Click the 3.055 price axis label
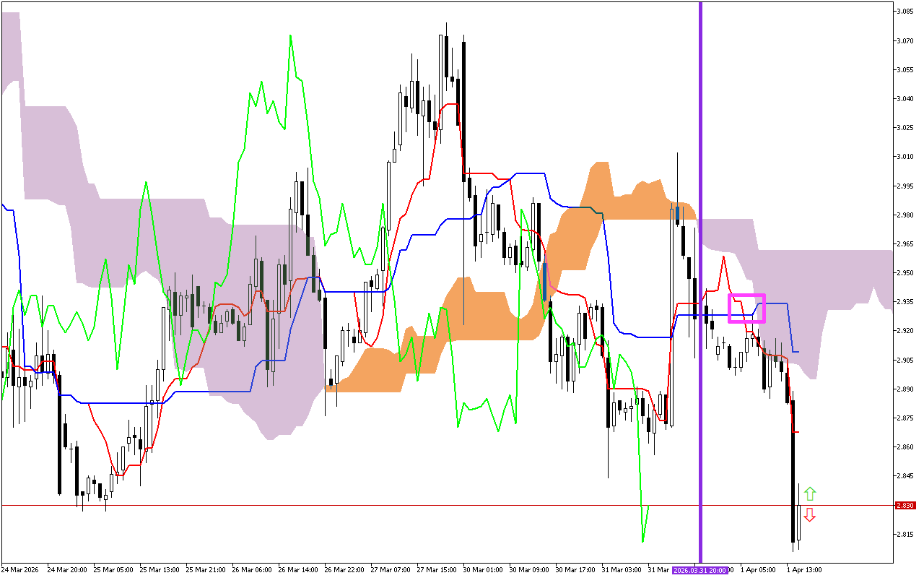 [905, 70]
